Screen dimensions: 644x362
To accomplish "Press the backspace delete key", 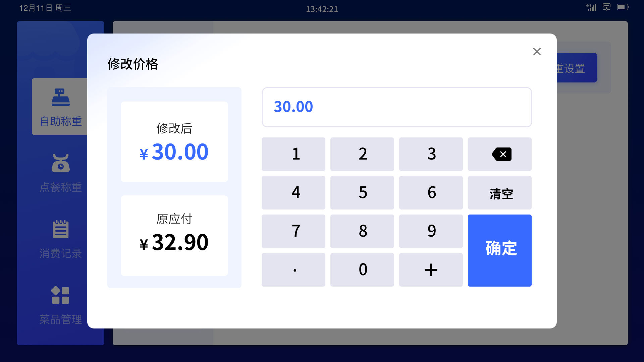I will coord(500,154).
